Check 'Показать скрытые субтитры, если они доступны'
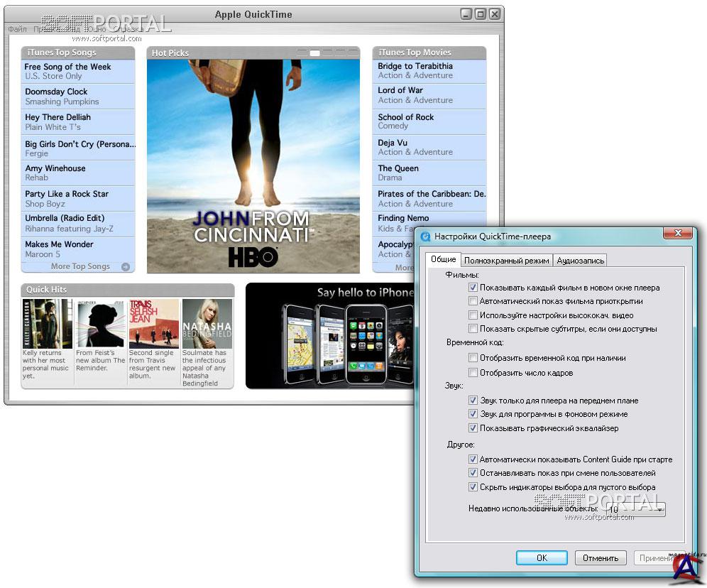The height and width of the screenshot is (588, 707). tap(473, 329)
